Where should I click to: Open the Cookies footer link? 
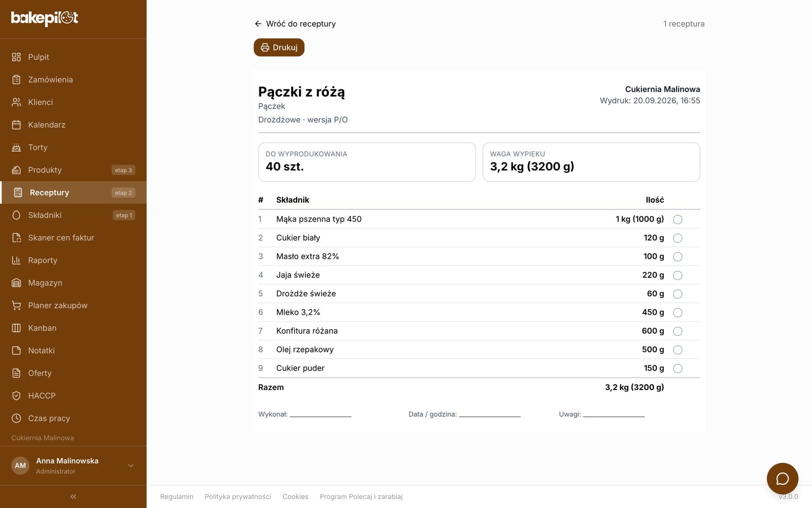295,496
